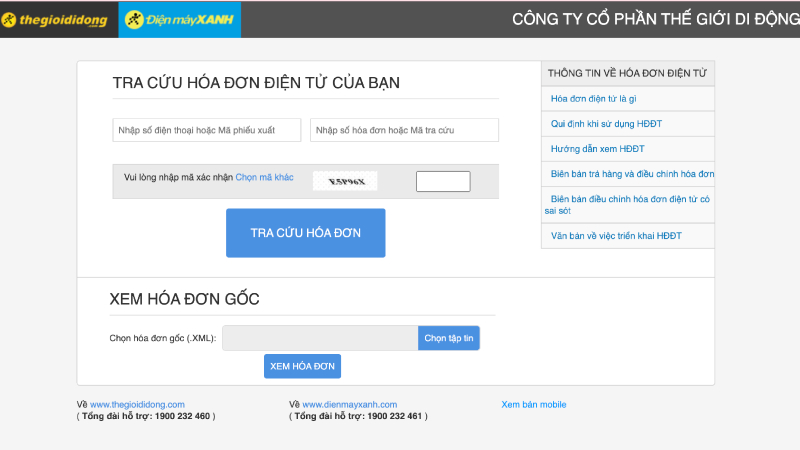
Task: Switch to the Điện máy XANH tab
Action: 180,20
